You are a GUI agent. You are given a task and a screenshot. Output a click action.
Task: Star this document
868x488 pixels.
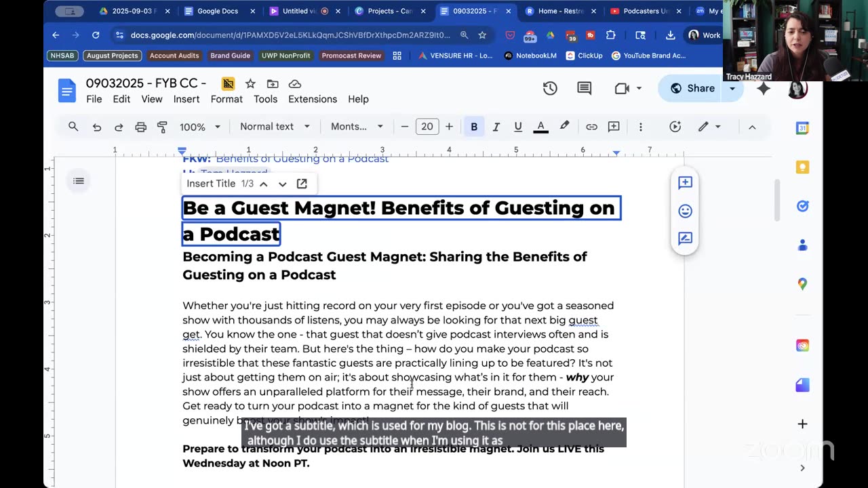[250, 83]
